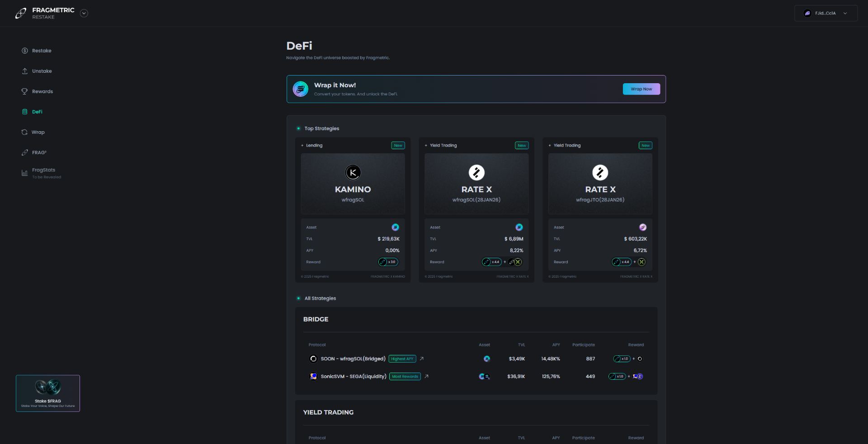Click the FRAG² sidebar icon

[x=24, y=152]
